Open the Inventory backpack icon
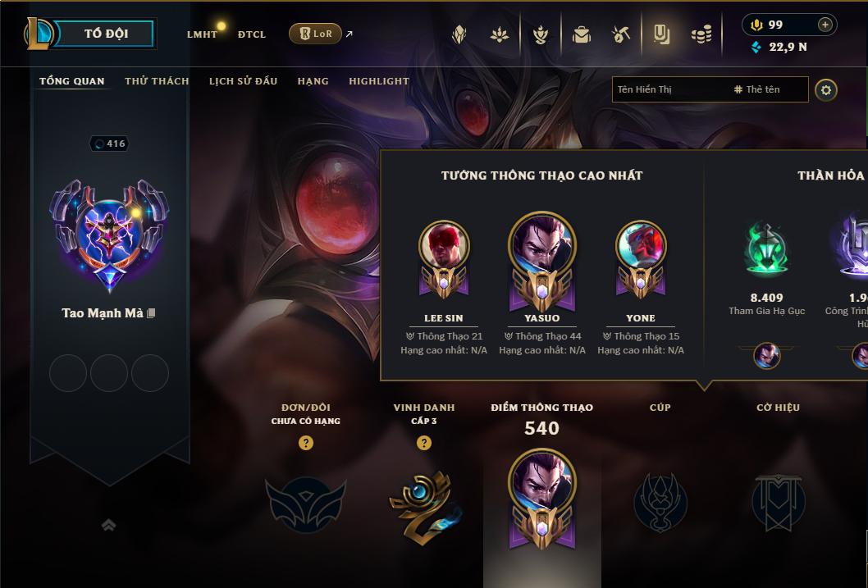The height and width of the screenshot is (588, 868). coord(581,34)
